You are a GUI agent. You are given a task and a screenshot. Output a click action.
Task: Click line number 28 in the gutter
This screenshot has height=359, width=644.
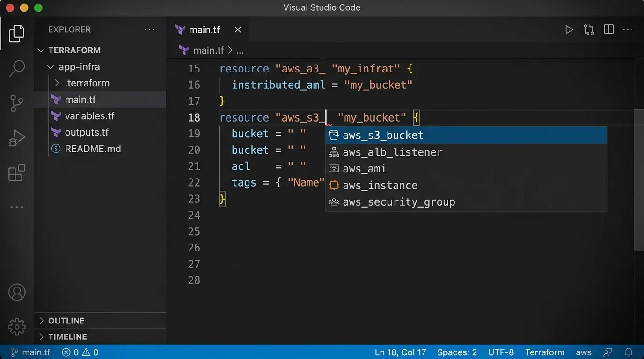coord(194,280)
